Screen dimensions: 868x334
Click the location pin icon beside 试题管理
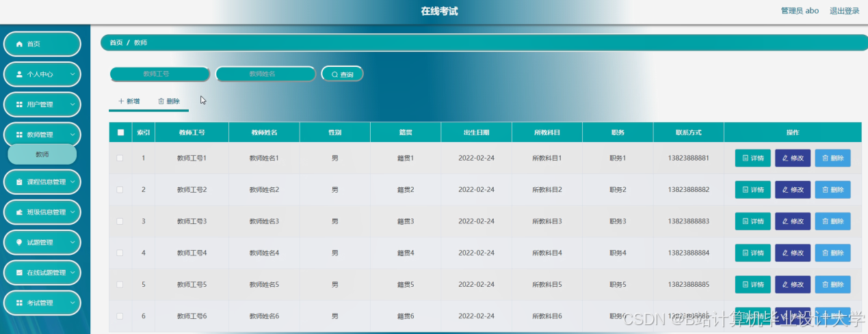click(19, 242)
